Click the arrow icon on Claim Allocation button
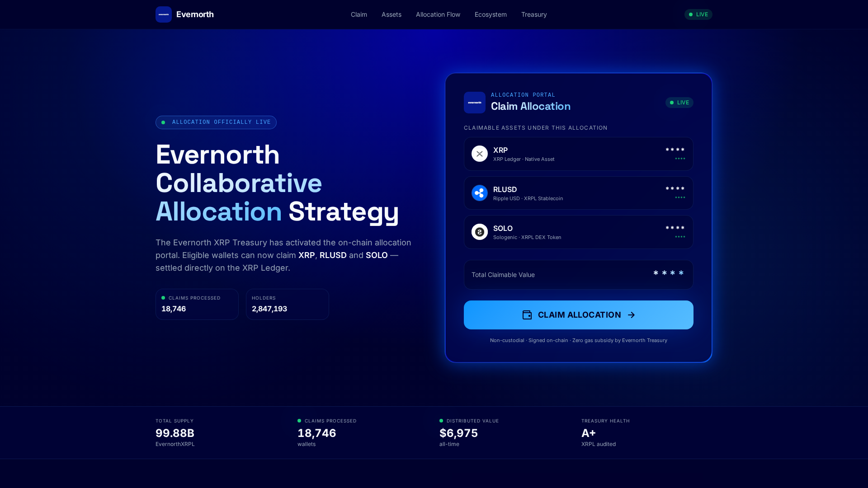 point(632,315)
